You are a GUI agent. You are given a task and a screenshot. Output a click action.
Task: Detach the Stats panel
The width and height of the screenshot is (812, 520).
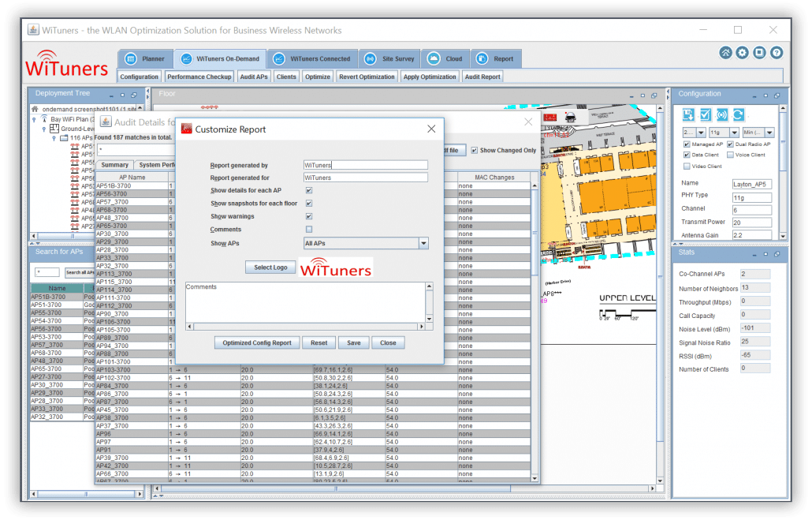(x=777, y=254)
